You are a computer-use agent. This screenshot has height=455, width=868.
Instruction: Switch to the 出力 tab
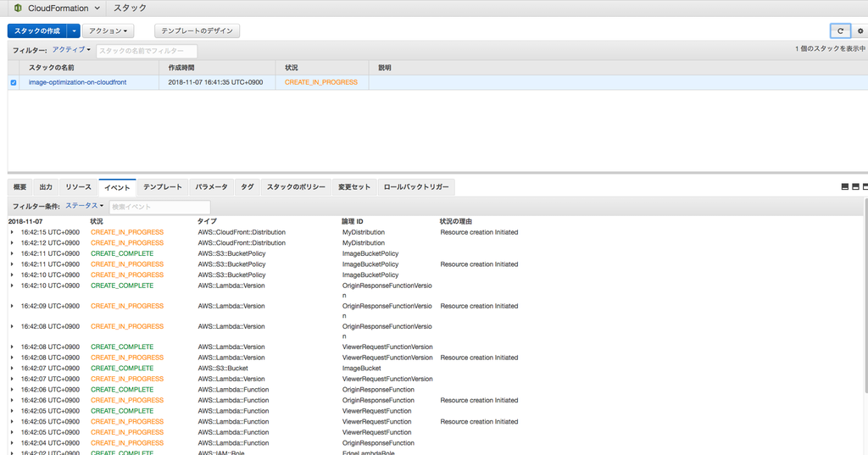pos(46,187)
